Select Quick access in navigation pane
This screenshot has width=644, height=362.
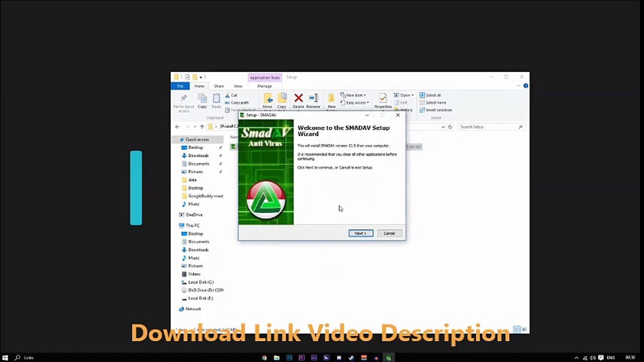197,139
